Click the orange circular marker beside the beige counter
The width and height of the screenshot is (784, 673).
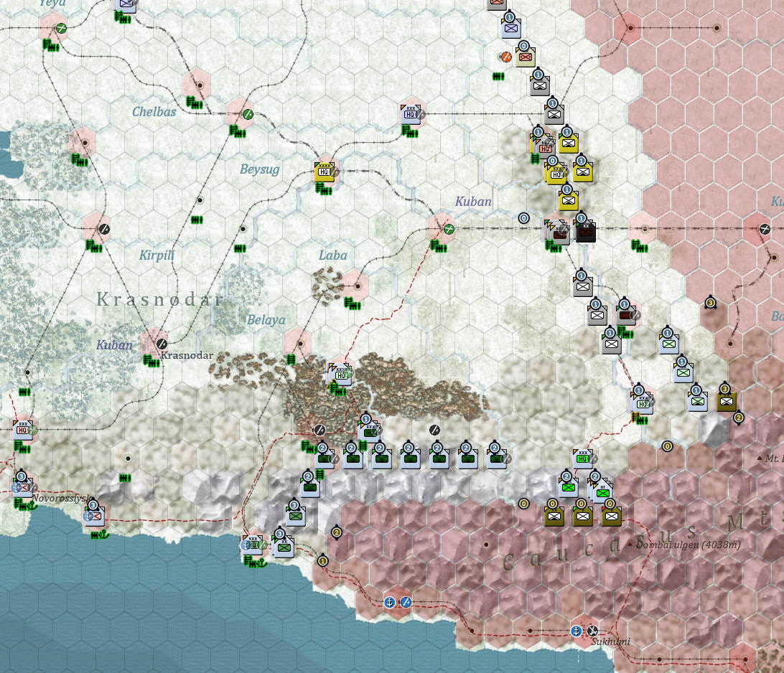pos(506,57)
